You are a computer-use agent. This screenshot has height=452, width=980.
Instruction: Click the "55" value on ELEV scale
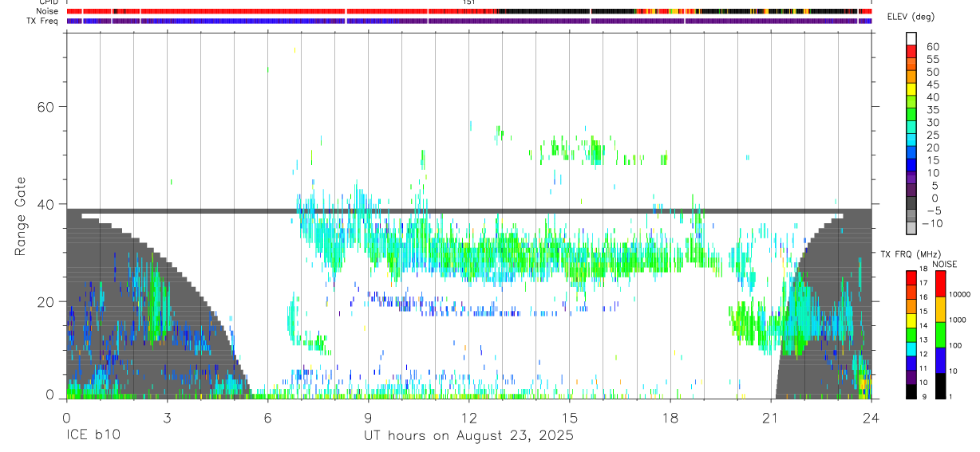932,60
